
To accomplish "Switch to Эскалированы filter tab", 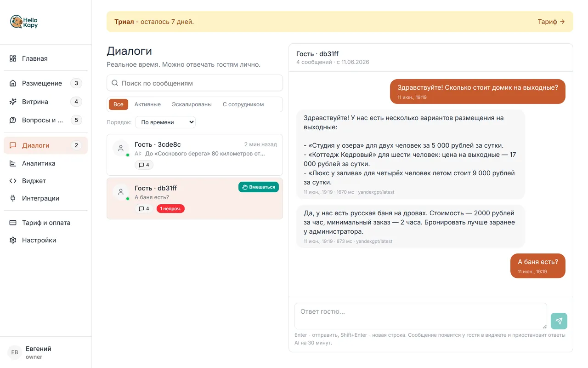I will click(x=192, y=104).
